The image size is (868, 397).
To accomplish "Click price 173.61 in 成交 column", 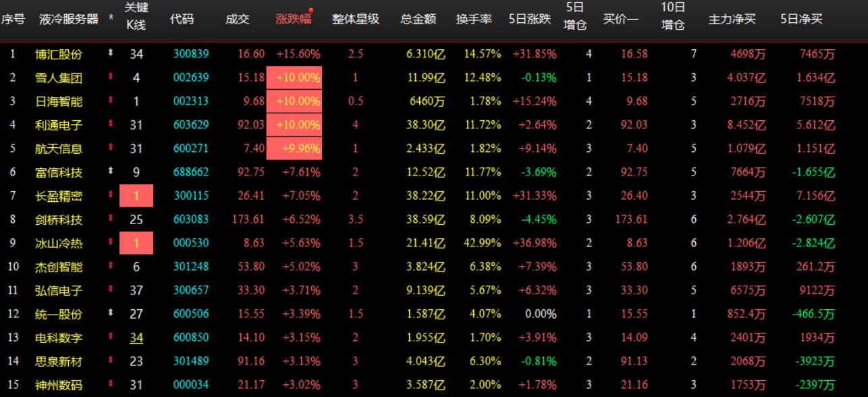I will (248, 219).
